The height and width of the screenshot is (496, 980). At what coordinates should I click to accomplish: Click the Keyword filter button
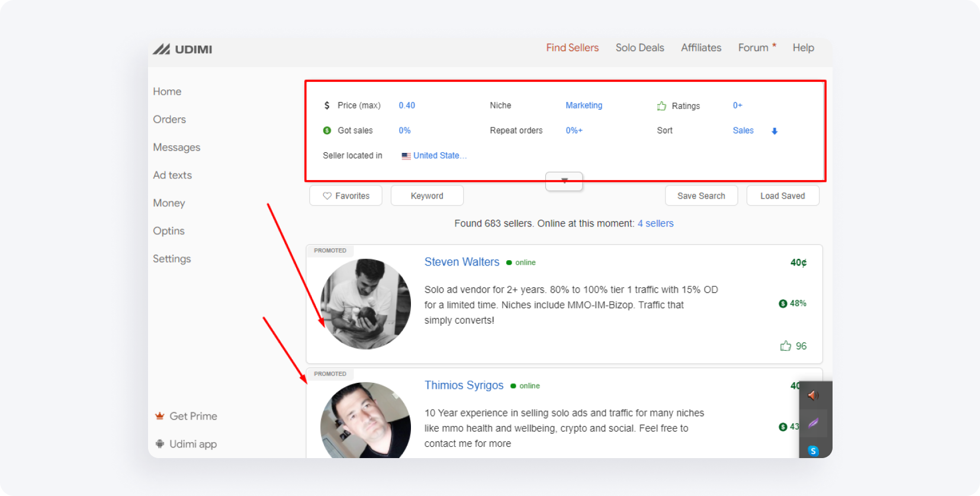point(427,196)
